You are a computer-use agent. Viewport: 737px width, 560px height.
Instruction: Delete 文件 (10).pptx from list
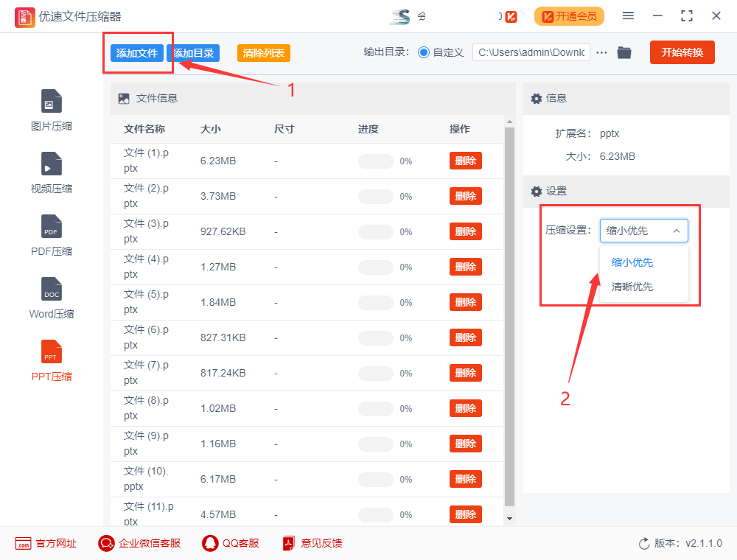pos(465,479)
